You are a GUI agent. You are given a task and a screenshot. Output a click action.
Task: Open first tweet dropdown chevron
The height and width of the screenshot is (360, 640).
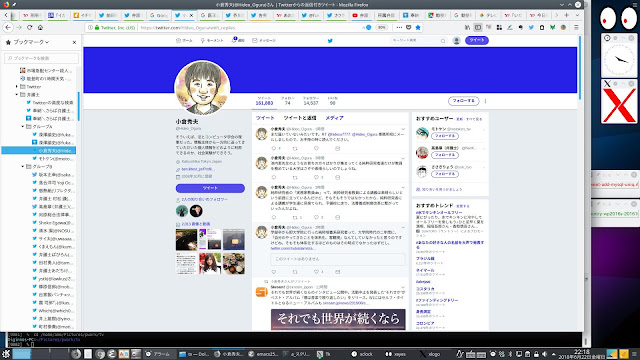(403, 129)
